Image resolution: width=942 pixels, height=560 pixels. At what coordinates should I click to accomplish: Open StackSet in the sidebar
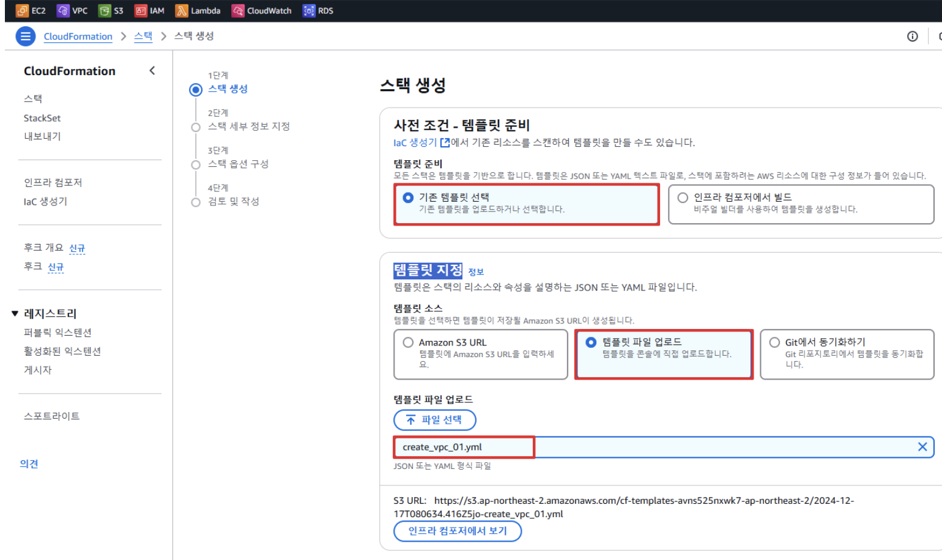pyautogui.click(x=42, y=118)
